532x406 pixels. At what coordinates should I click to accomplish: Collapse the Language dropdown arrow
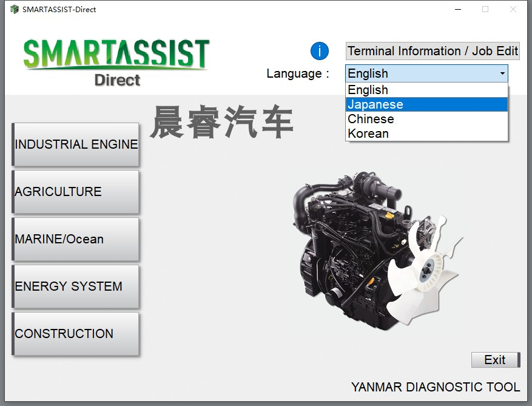502,73
